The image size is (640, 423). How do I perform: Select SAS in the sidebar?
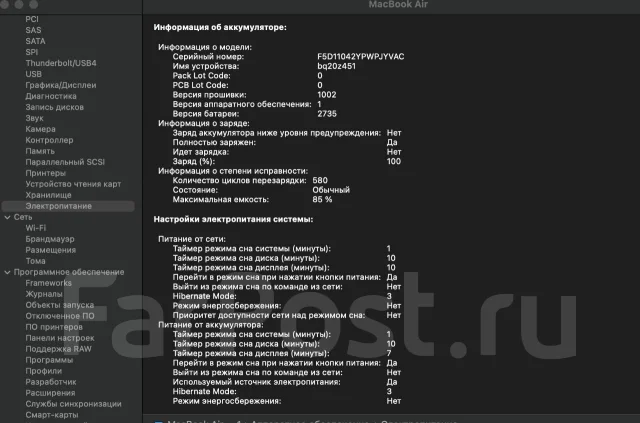tap(33, 30)
